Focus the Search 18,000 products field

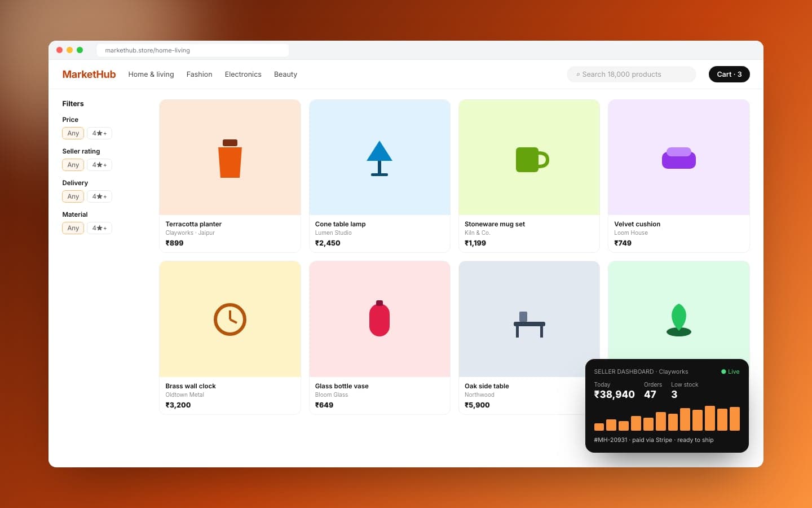click(632, 75)
